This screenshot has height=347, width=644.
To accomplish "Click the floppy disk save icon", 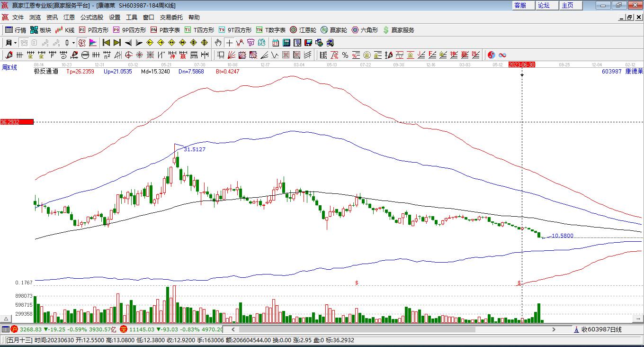I will (308, 43).
